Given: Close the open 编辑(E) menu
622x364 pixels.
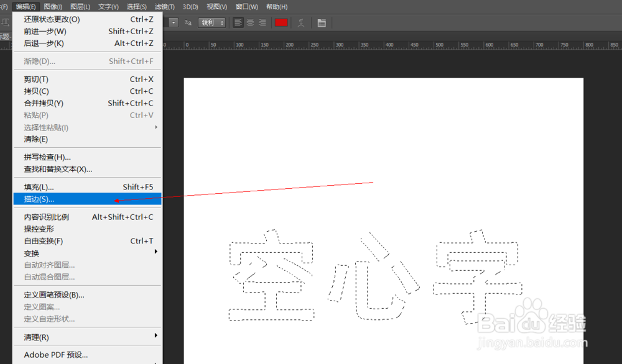Looking at the screenshot, I should pos(26,7).
